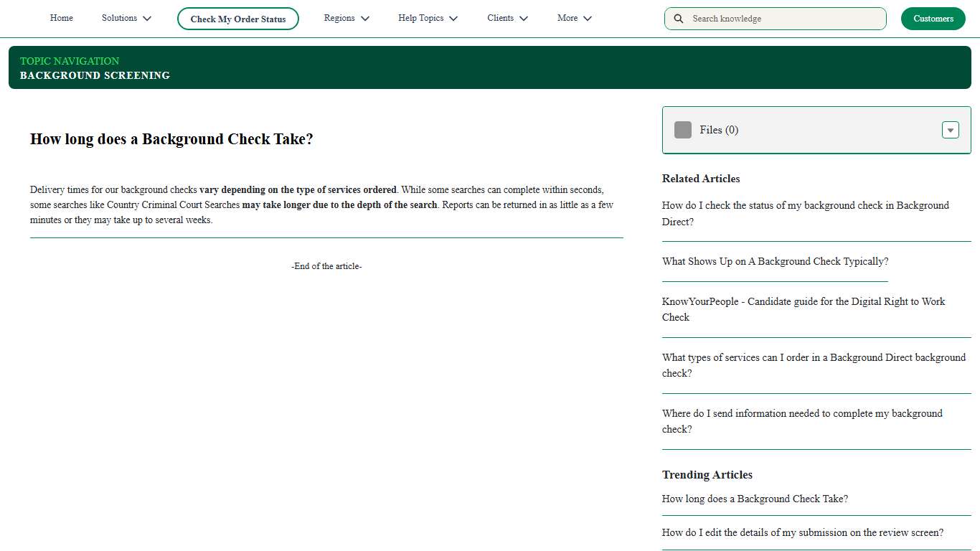Open the Regions dropdown menu
The image size is (980, 551).
click(x=338, y=18)
